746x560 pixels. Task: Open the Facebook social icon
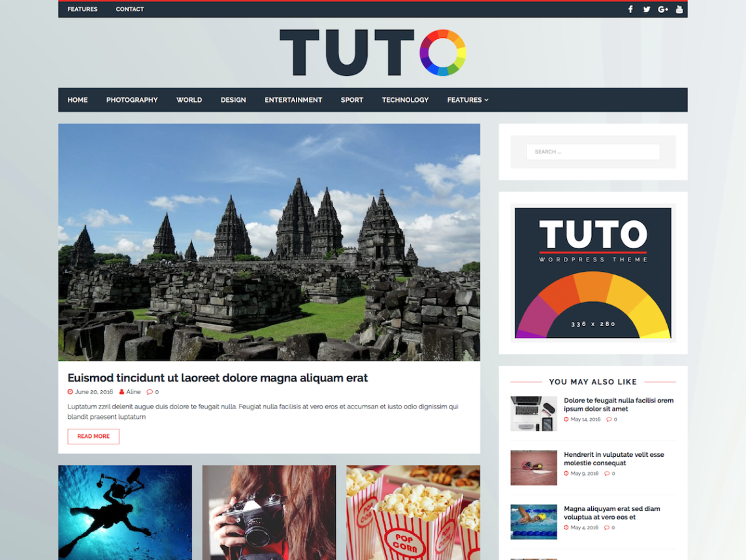(x=630, y=9)
